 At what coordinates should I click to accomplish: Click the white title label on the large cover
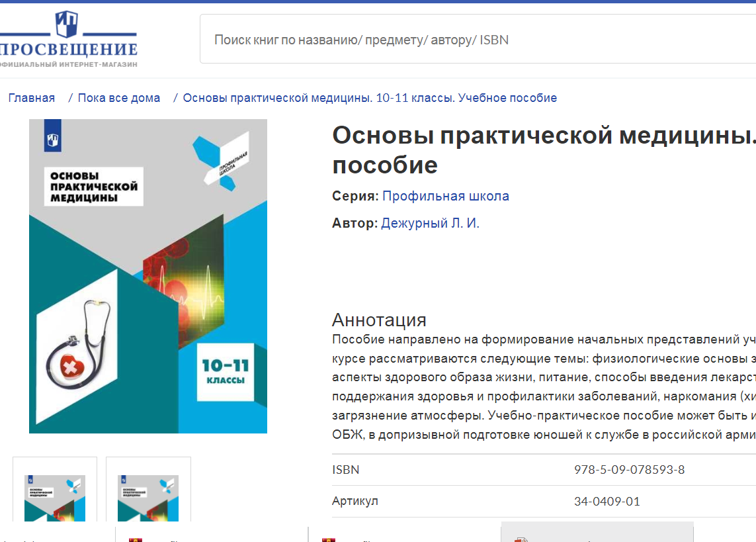tap(93, 187)
